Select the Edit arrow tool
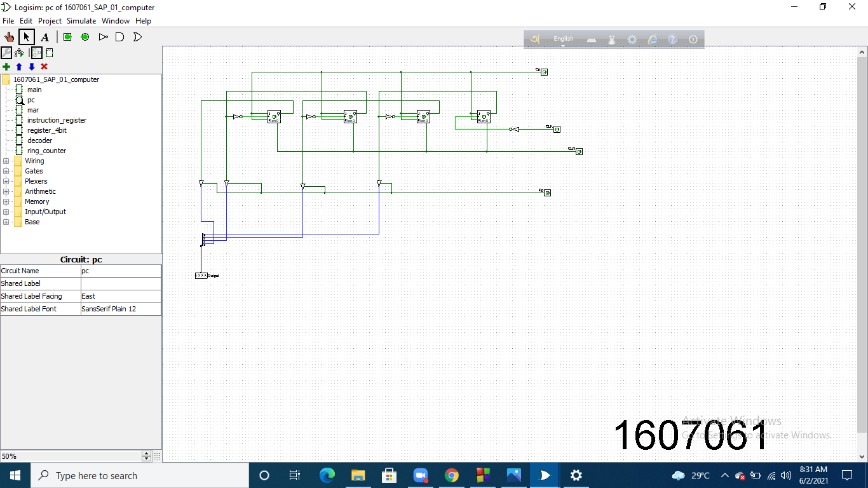The height and width of the screenshot is (488, 868). [x=27, y=37]
